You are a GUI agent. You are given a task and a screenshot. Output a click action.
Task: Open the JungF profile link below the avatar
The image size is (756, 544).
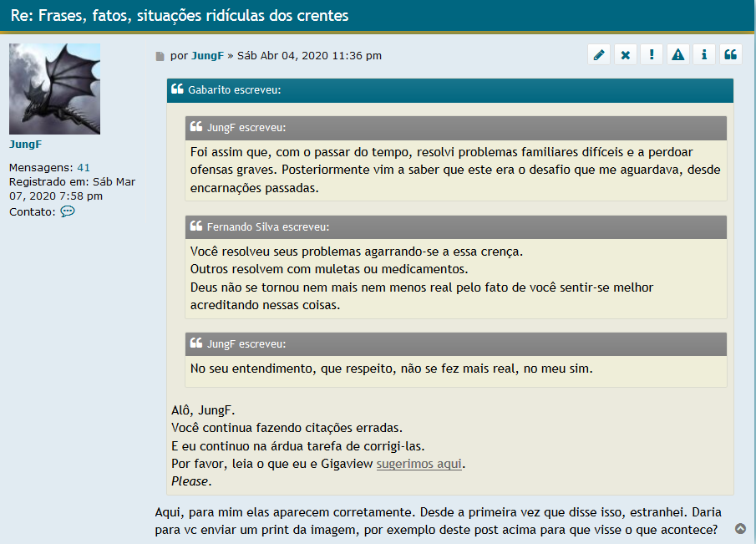(25, 144)
